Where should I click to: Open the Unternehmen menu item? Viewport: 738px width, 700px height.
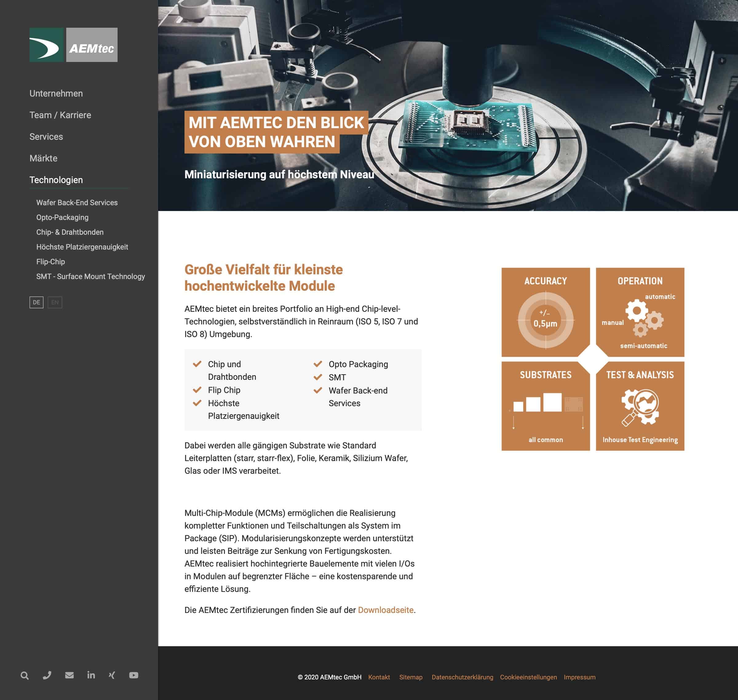tap(56, 93)
